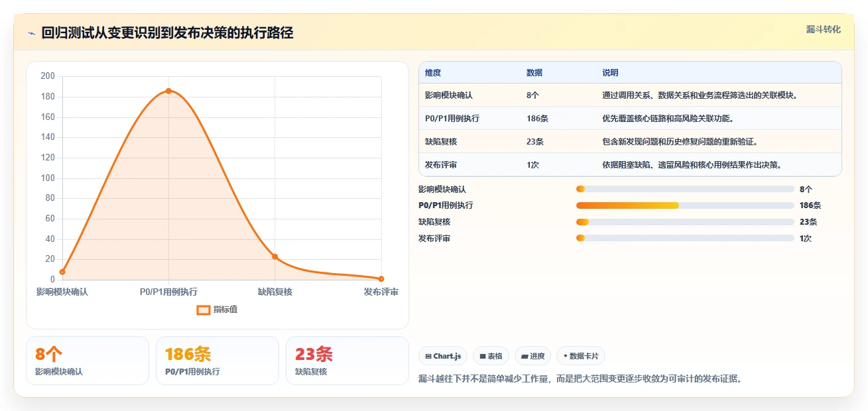Click description starting 包含新发现问题
Viewport: 868px width, 411px height.
(x=680, y=142)
